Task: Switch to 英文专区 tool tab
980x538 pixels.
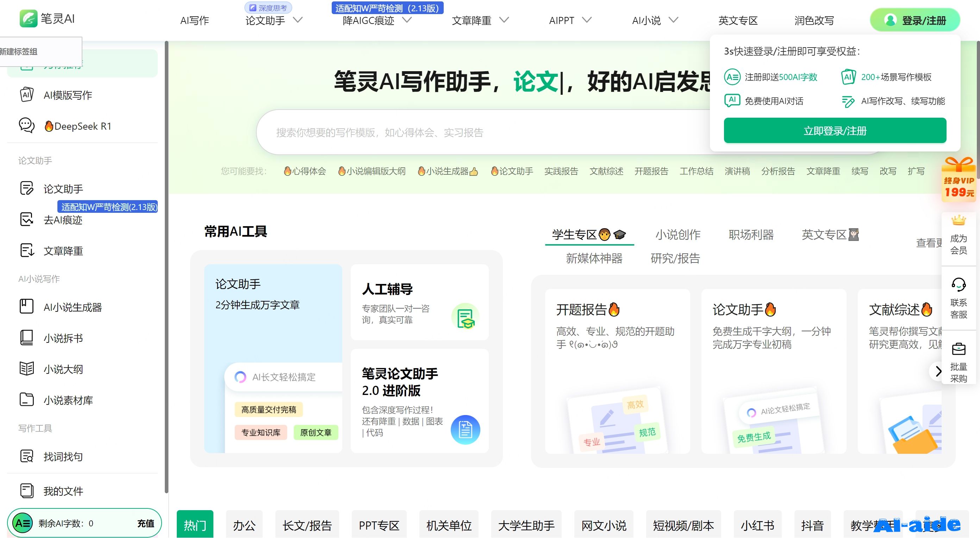Action: click(x=830, y=235)
